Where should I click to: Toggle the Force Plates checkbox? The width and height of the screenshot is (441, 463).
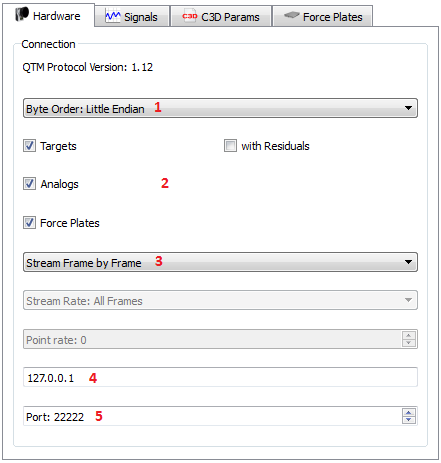[x=29, y=223]
